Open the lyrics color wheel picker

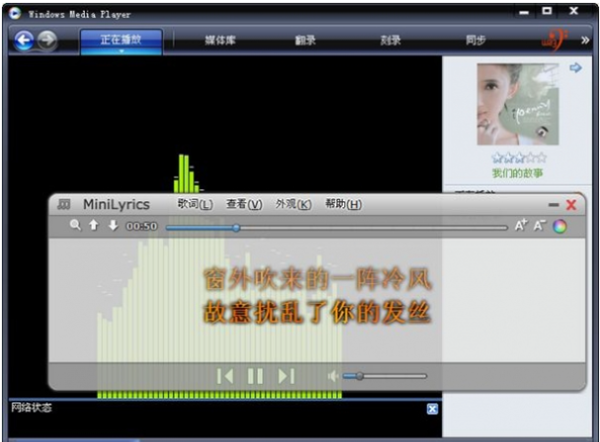pos(560,226)
